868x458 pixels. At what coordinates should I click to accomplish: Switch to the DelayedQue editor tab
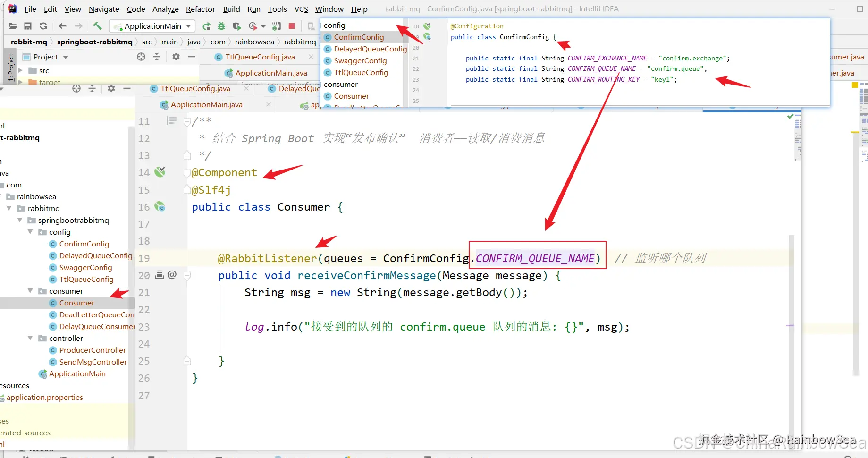coord(294,88)
